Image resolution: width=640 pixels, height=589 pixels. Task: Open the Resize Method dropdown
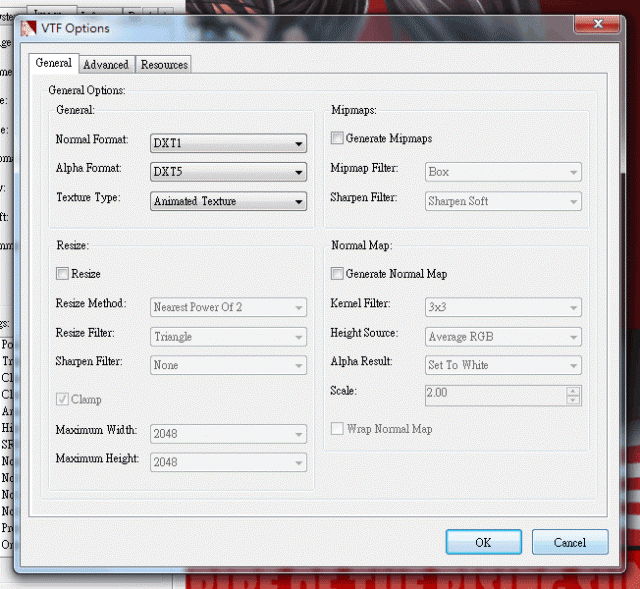(228, 307)
